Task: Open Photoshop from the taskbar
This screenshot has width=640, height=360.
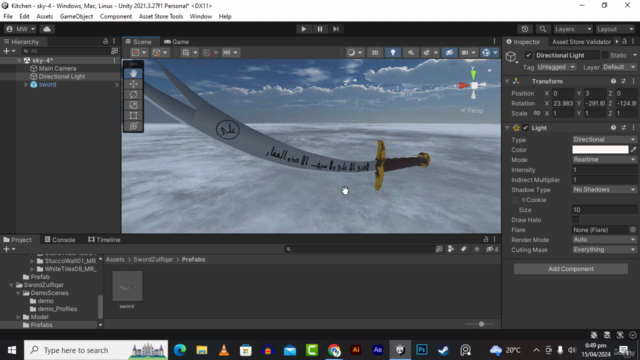Action: (x=422, y=350)
